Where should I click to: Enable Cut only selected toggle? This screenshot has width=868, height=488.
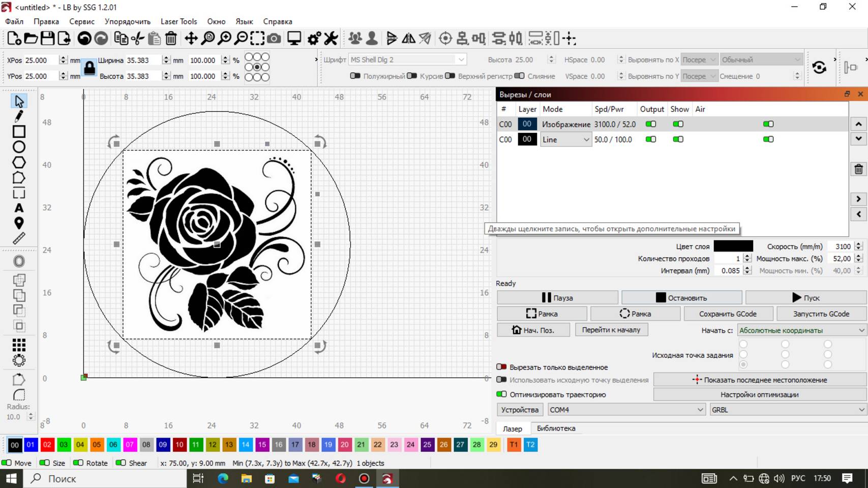pos(501,367)
